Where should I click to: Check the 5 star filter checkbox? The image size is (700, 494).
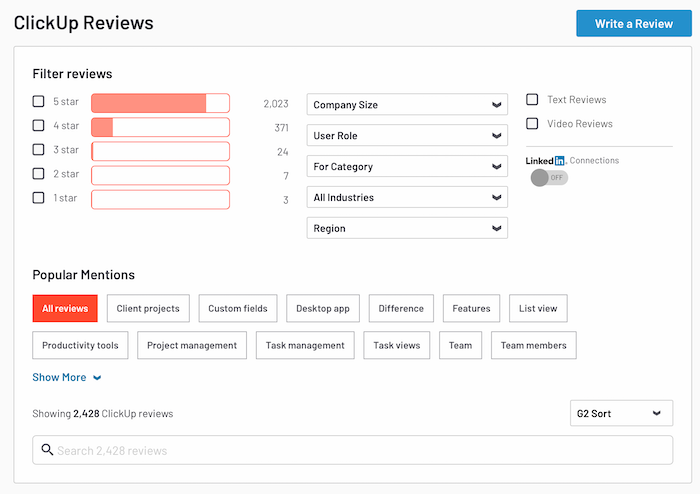pos(38,101)
